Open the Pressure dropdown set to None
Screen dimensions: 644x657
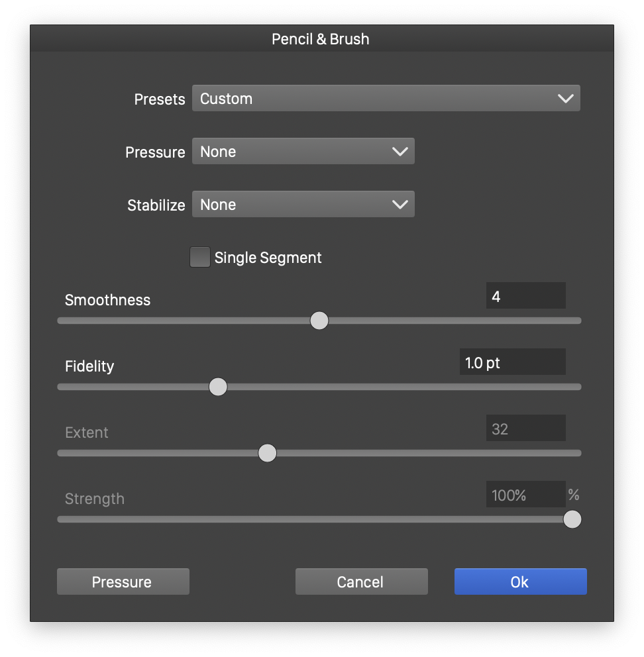click(303, 152)
